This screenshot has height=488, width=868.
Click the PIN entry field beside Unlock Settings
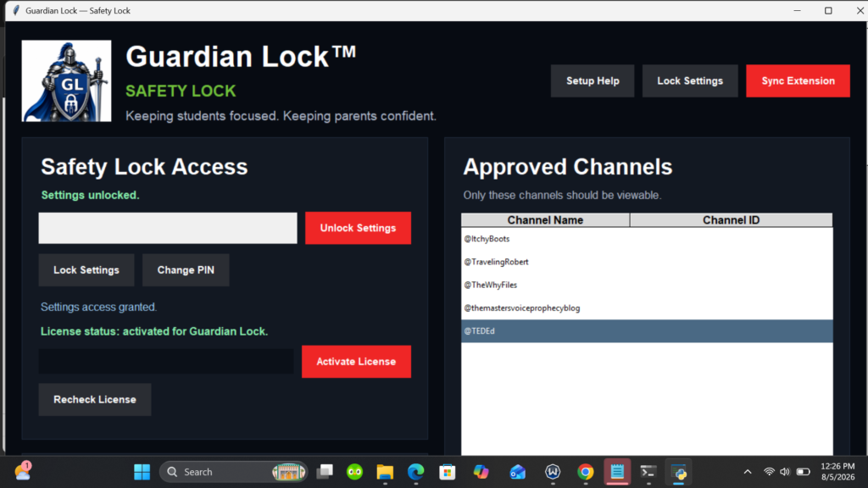pyautogui.click(x=168, y=228)
